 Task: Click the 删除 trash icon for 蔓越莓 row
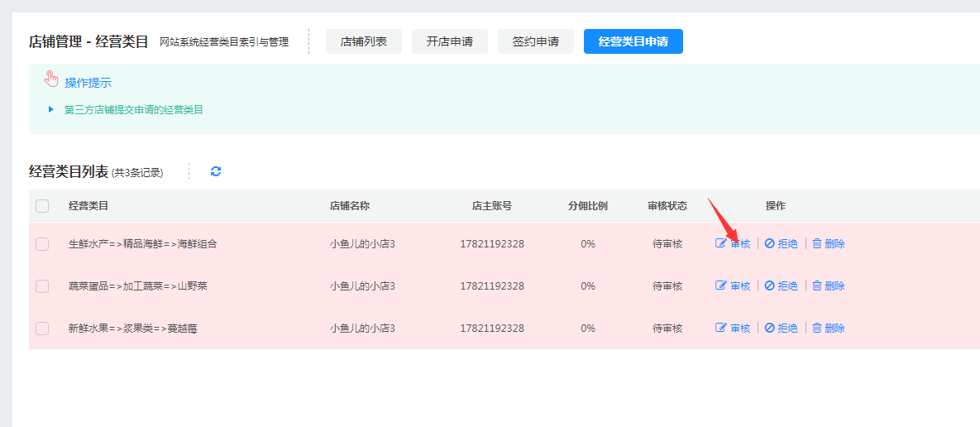coord(817,328)
